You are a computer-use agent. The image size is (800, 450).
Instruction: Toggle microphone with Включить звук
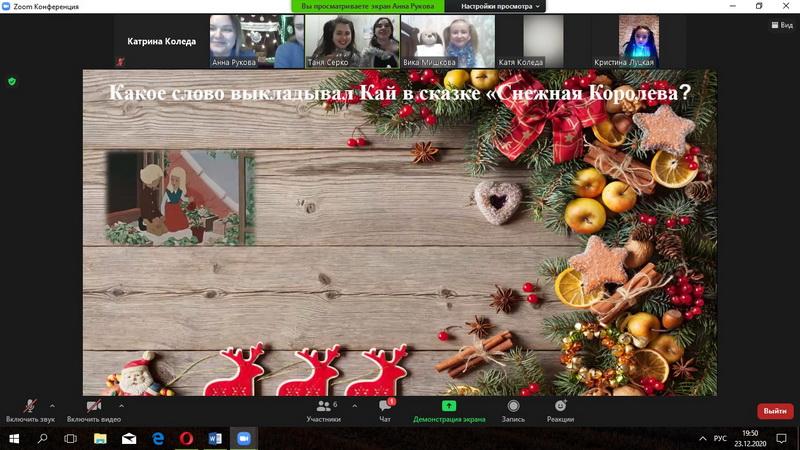pyautogui.click(x=30, y=411)
